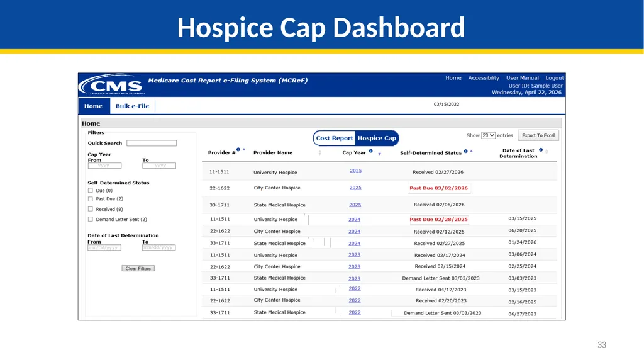The image size is (644, 362).
Task: Click Date of Last Determination From field
Action: click(104, 247)
